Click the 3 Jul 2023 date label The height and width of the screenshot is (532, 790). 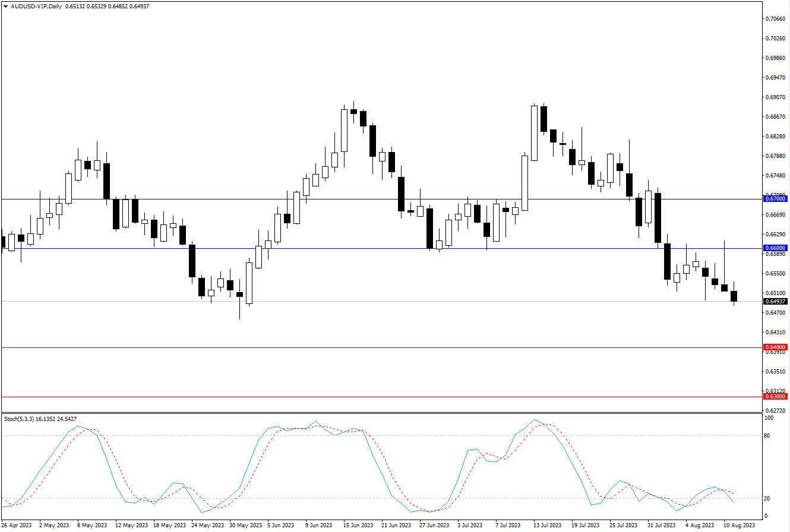coord(469,525)
